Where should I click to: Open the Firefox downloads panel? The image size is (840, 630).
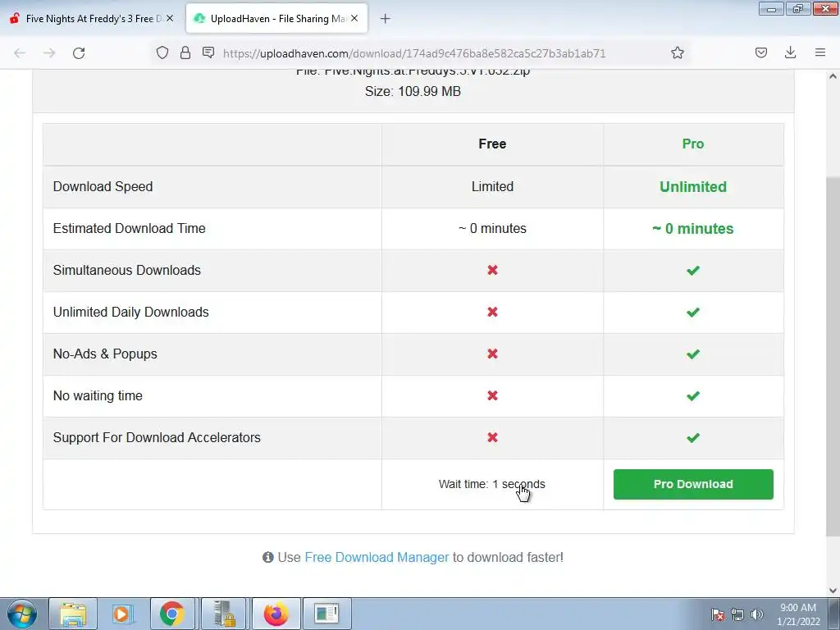(x=790, y=52)
